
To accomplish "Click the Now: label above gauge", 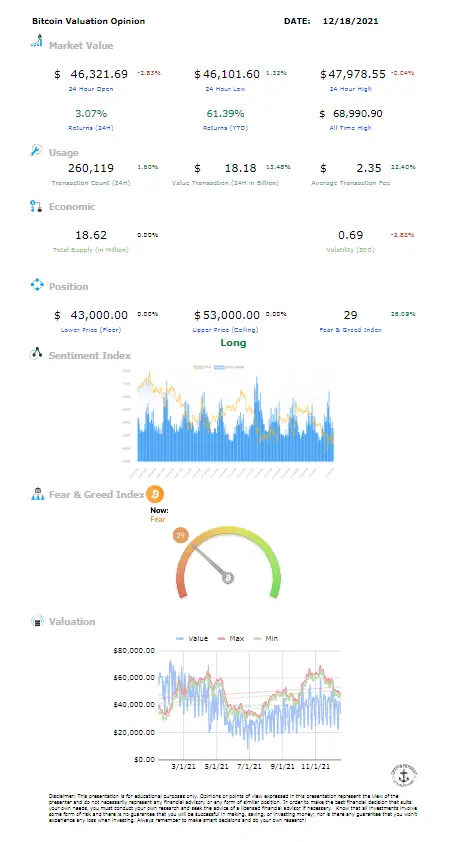I will [159, 510].
